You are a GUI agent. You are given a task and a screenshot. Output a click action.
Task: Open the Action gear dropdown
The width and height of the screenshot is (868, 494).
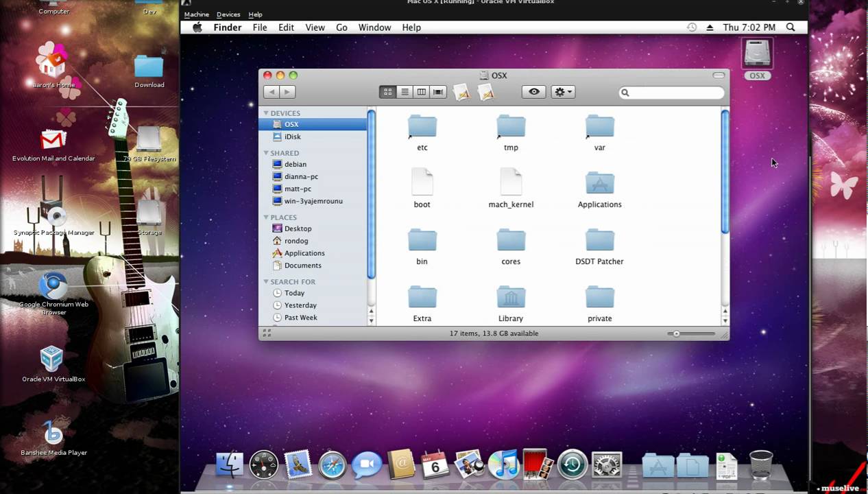pos(563,92)
